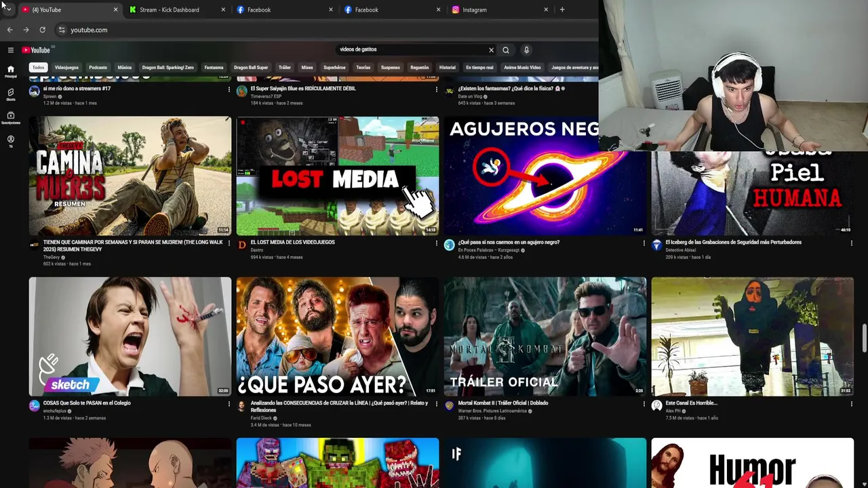Clear the search box with X

point(491,50)
